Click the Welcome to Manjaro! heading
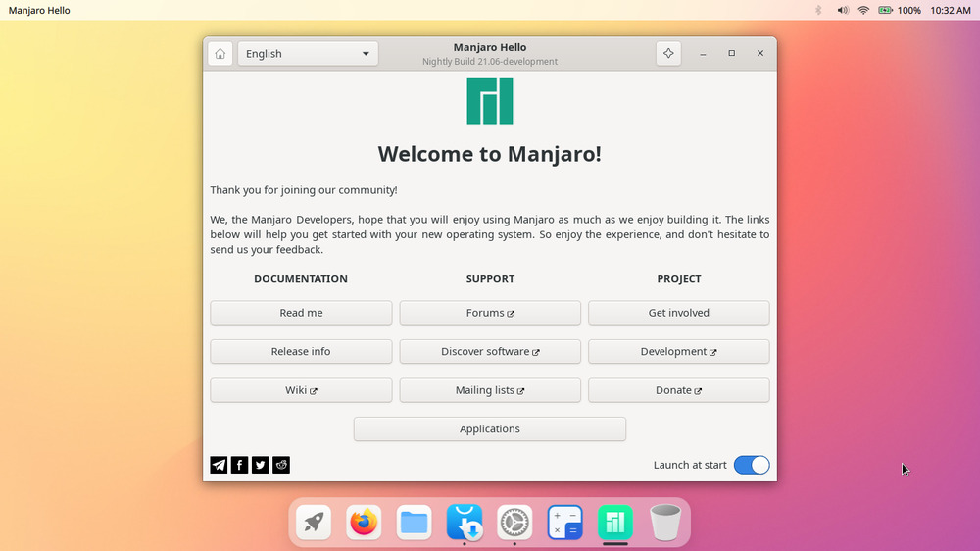The height and width of the screenshot is (551, 980). point(489,154)
